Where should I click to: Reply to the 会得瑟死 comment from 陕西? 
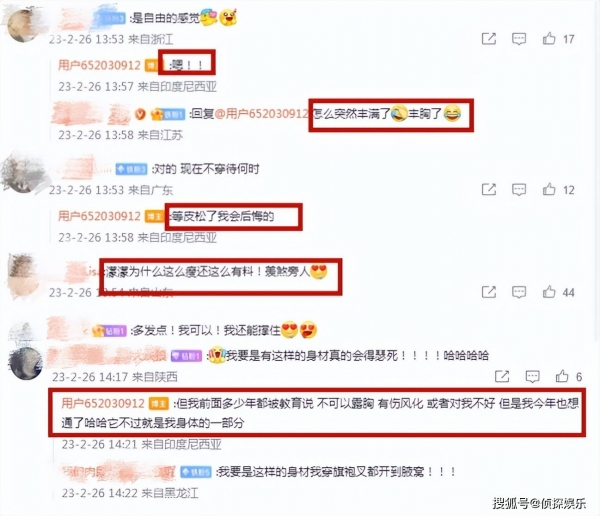532,377
